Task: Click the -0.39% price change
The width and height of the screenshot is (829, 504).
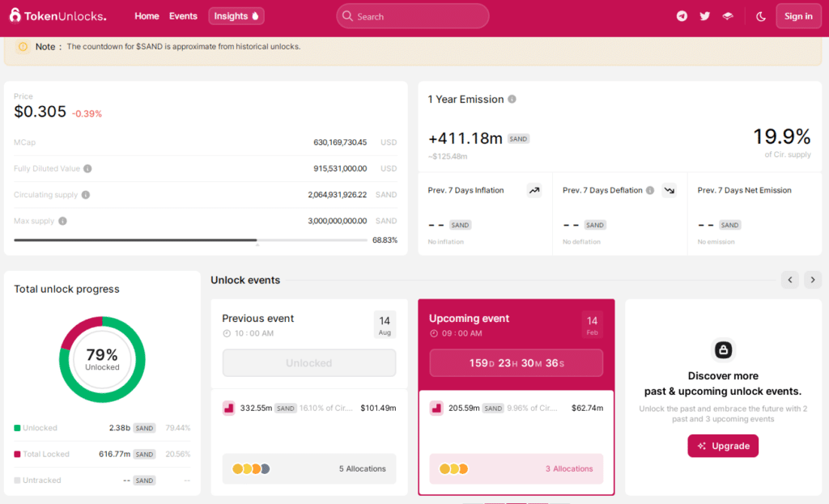Action: [87, 113]
